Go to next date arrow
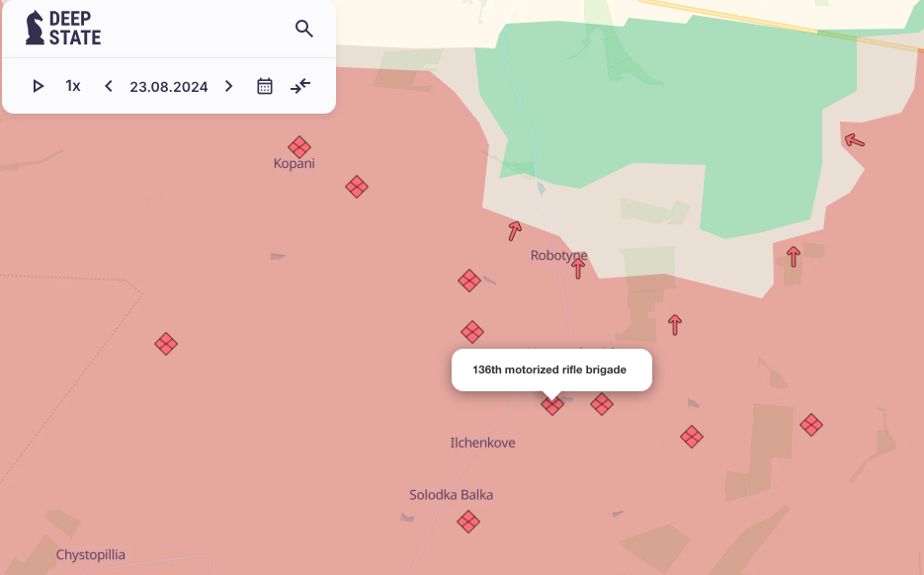This screenshot has width=924, height=575. click(x=229, y=86)
